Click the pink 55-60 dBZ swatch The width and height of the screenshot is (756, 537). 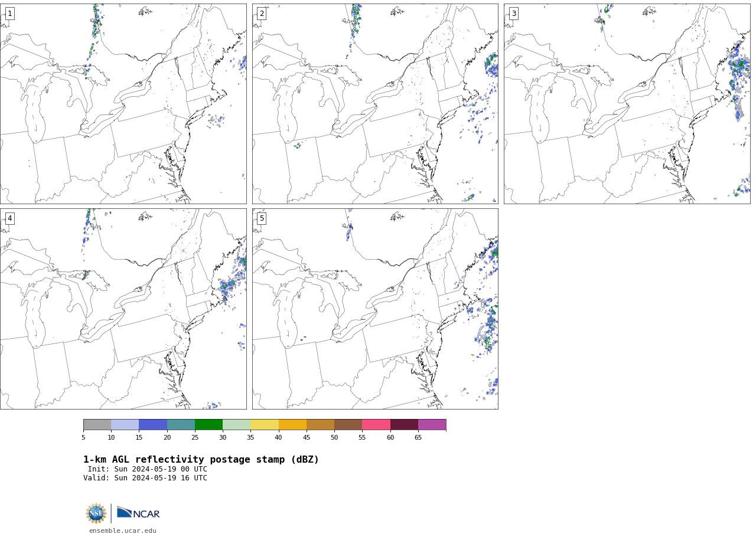point(376,425)
